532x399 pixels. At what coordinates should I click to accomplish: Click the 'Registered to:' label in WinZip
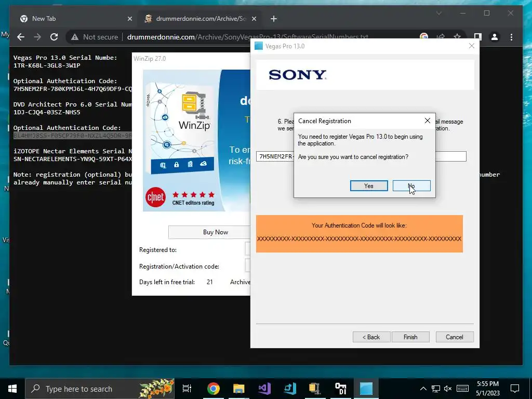(x=158, y=250)
